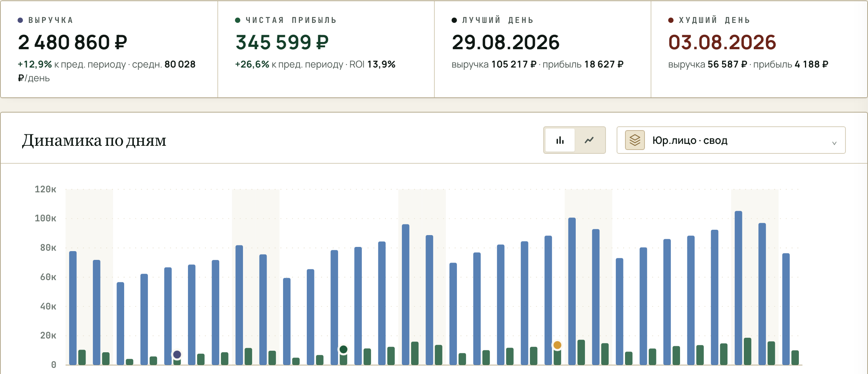Click the orange marker dot on chart
The image size is (868, 374).
[557, 345]
